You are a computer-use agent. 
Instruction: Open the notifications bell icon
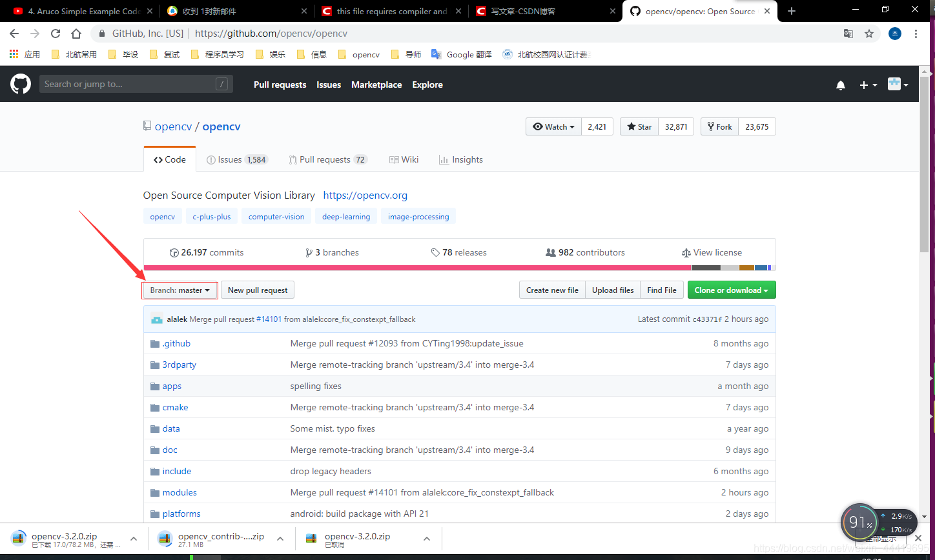(x=841, y=85)
